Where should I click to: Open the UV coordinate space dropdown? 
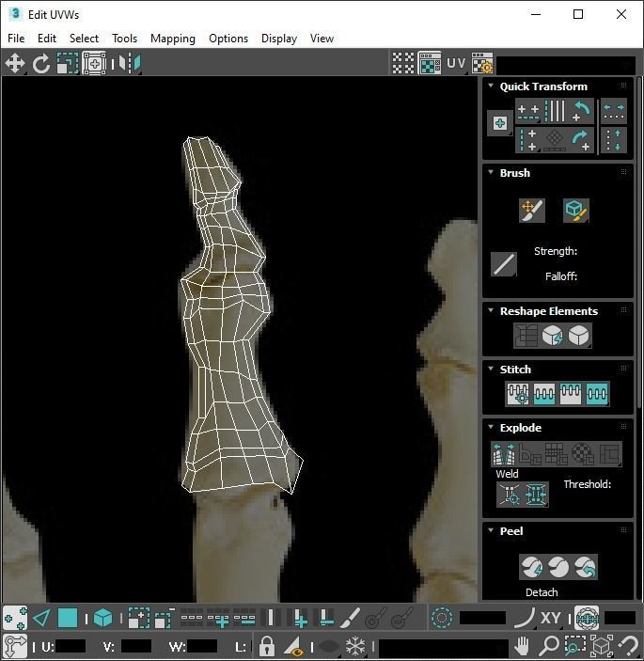(x=456, y=64)
